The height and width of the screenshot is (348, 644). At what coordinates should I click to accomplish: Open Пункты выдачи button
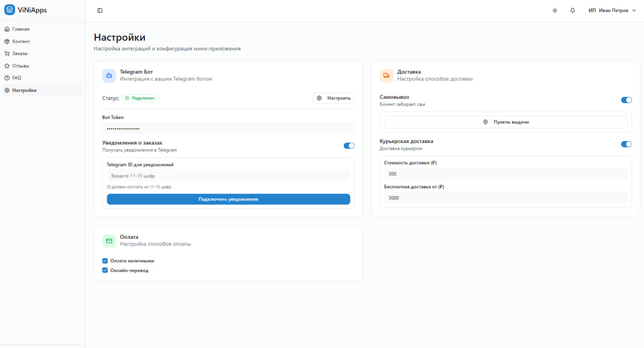pos(506,122)
